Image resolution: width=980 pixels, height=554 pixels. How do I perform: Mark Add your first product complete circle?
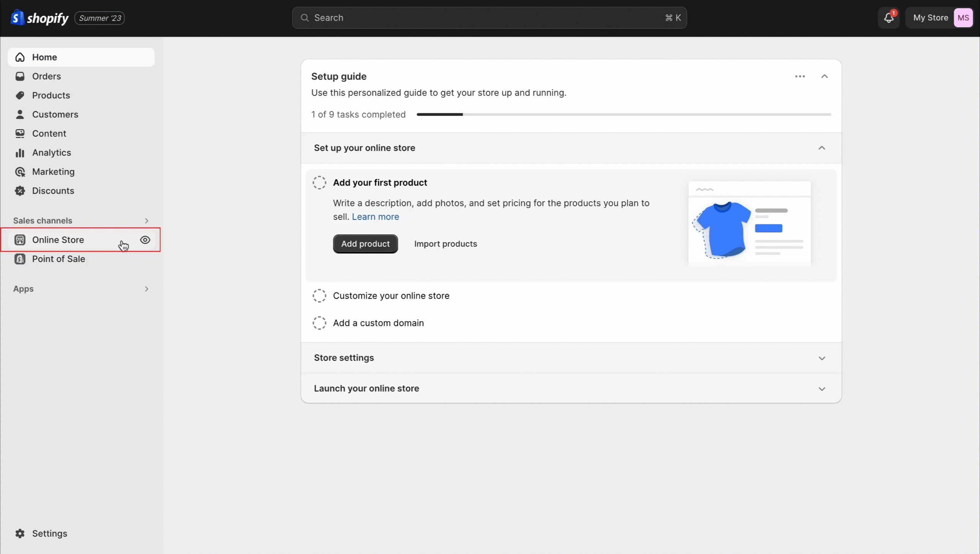tap(319, 183)
